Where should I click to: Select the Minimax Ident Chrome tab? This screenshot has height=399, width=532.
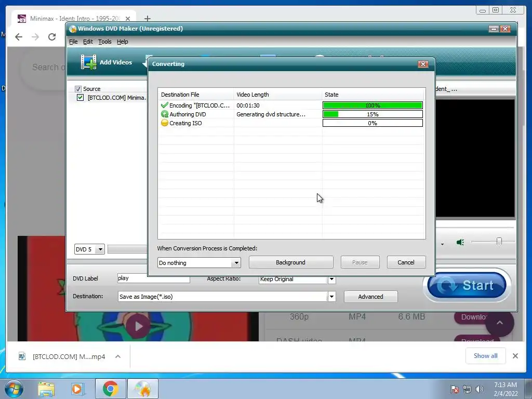(x=74, y=18)
